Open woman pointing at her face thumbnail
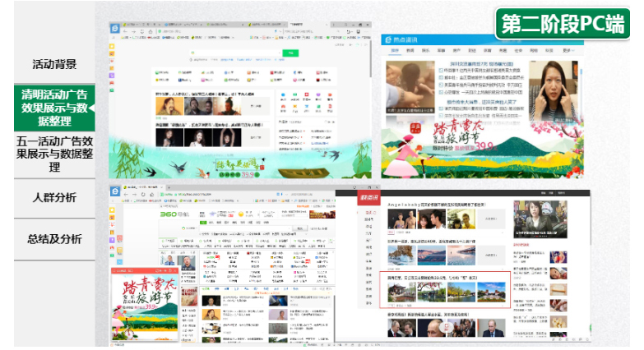Viewport: 644px width, 350px height. pyautogui.click(x=553, y=92)
